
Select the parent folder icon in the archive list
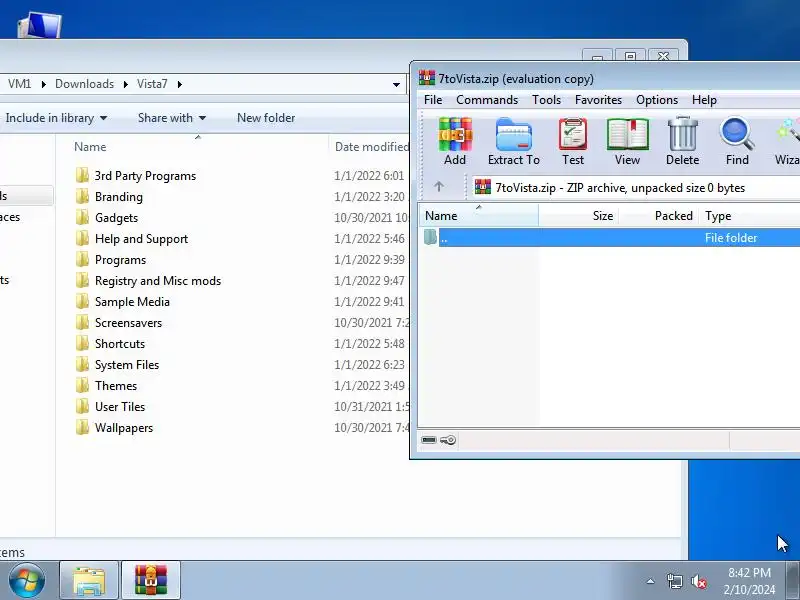430,237
